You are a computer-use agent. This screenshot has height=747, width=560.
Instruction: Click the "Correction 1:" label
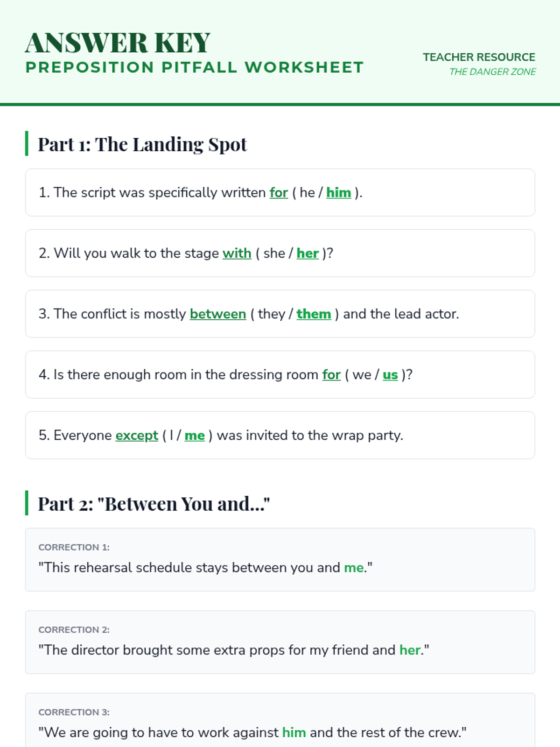[74, 547]
